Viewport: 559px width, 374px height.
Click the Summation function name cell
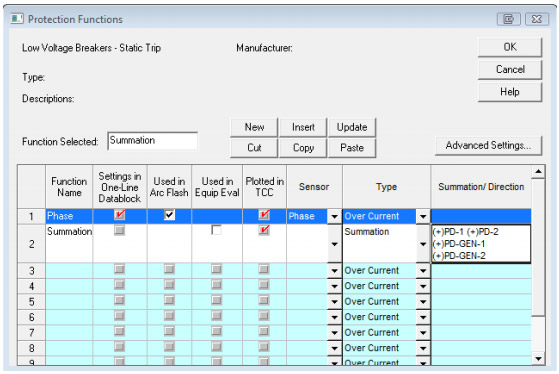(x=69, y=244)
